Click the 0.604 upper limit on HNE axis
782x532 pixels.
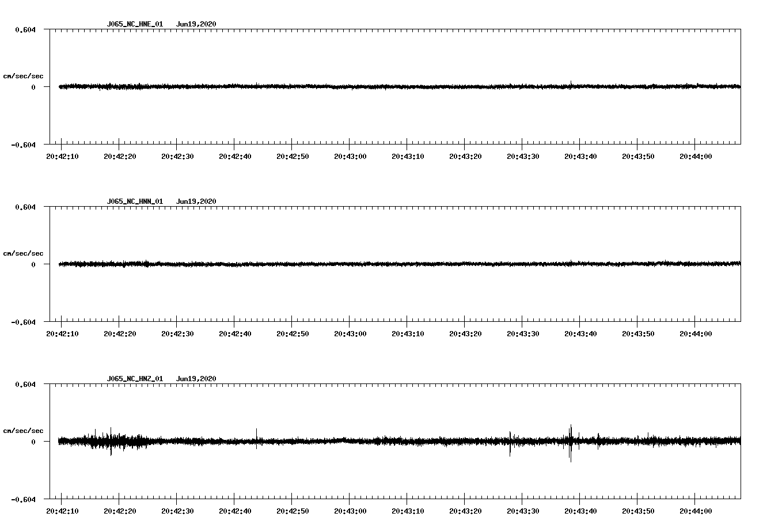pos(25,29)
